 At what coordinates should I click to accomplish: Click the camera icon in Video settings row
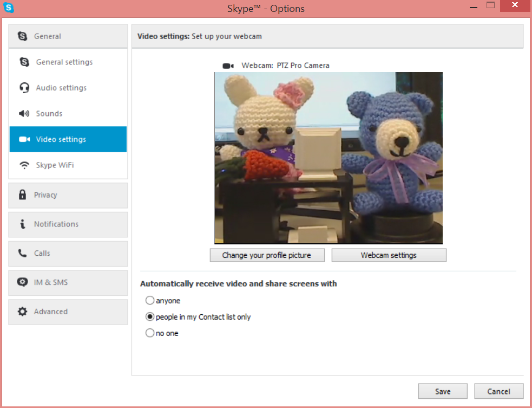coord(24,139)
